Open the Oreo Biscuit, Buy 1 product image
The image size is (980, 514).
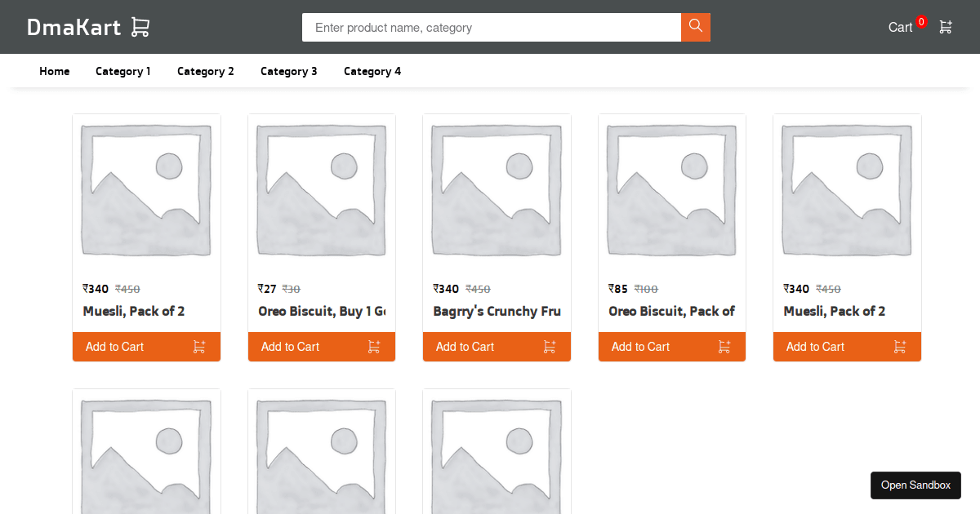pos(322,190)
